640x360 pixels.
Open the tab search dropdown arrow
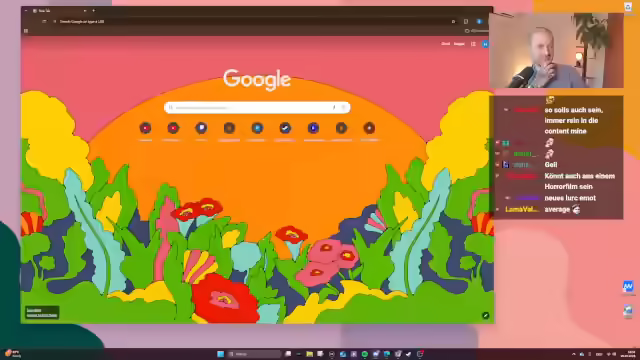(26, 11)
